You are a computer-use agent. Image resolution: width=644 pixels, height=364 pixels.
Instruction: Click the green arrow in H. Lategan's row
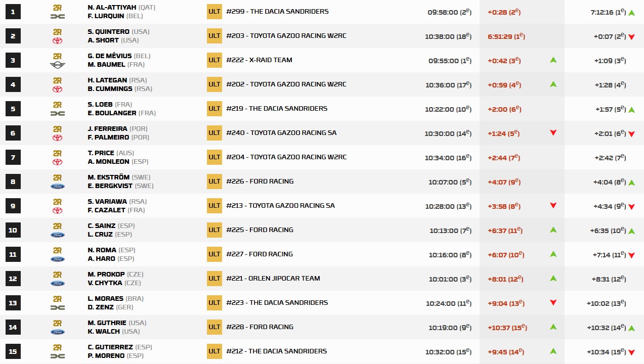pos(553,84)
